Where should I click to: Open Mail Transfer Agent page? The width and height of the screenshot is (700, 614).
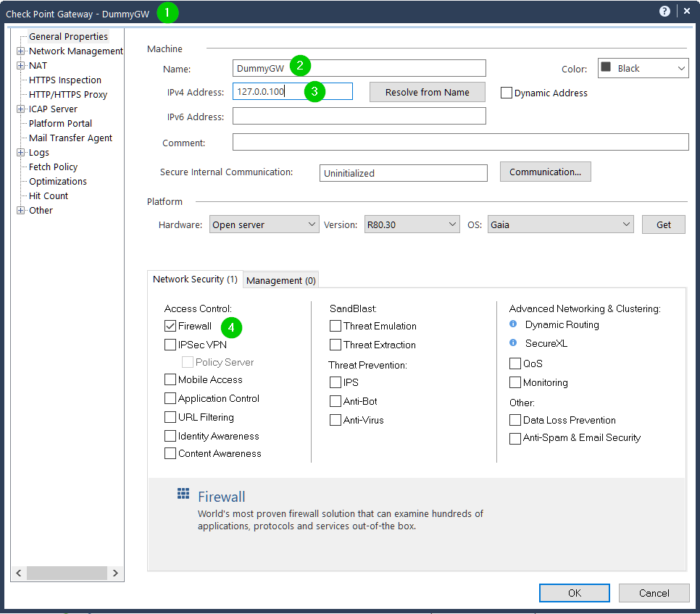tap(70, 138)
